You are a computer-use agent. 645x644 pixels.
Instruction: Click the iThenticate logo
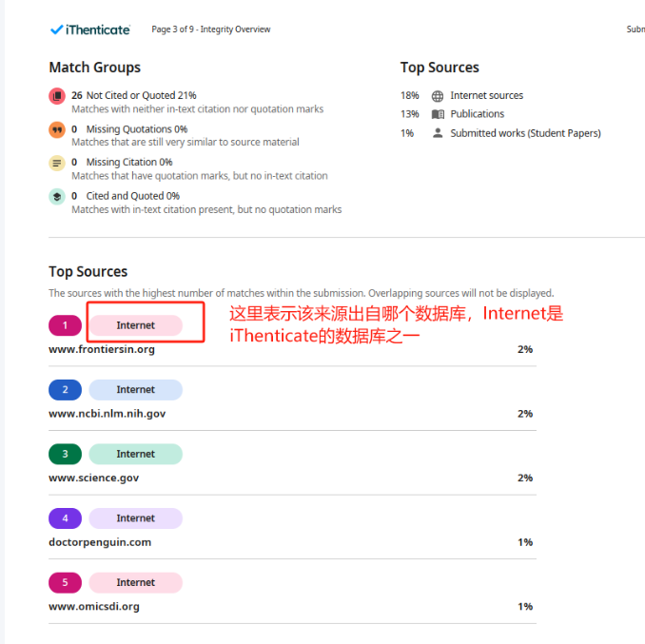(89, 29)
